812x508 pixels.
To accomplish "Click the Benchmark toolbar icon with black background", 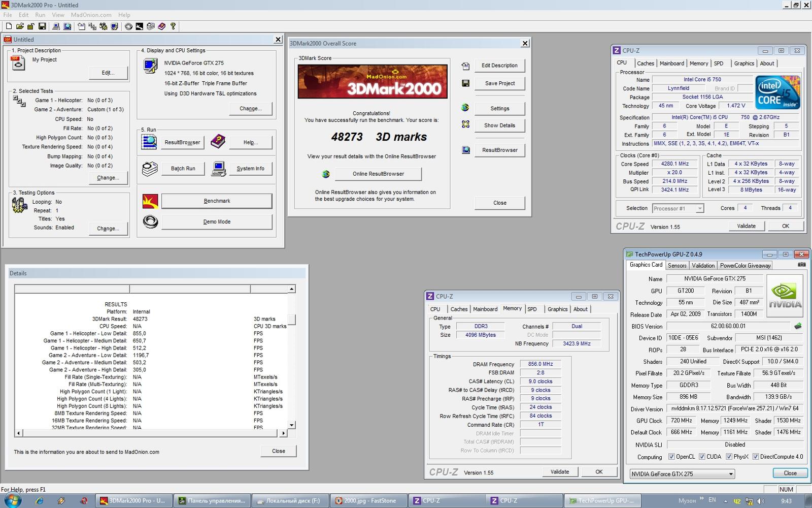I will tap(140, 26).
